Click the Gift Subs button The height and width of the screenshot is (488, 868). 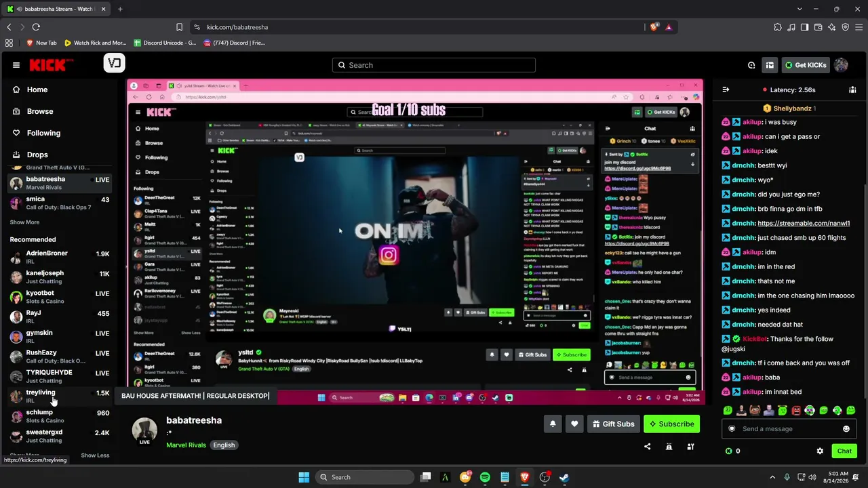613,424
